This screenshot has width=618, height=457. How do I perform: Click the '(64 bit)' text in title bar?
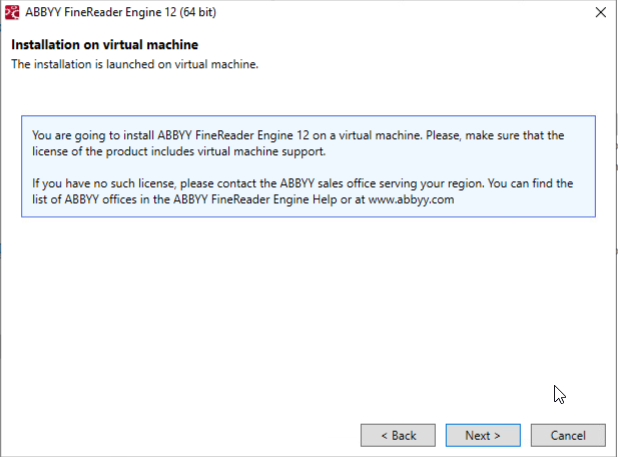coord(197,12)
